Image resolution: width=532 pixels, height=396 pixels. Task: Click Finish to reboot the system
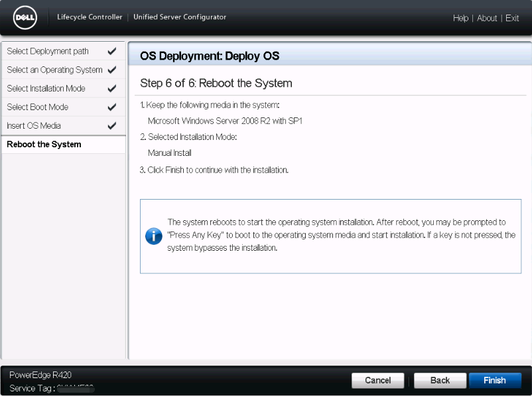point(494,381)
